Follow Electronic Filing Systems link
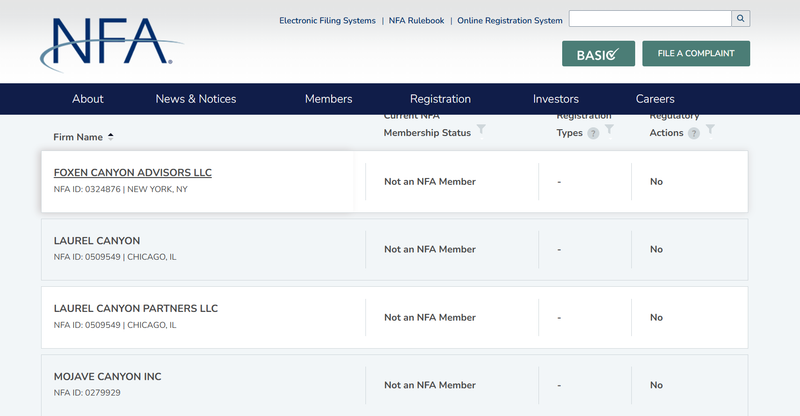Image resolution: width=800 pixels, height=416 pixels. [327, 21]
